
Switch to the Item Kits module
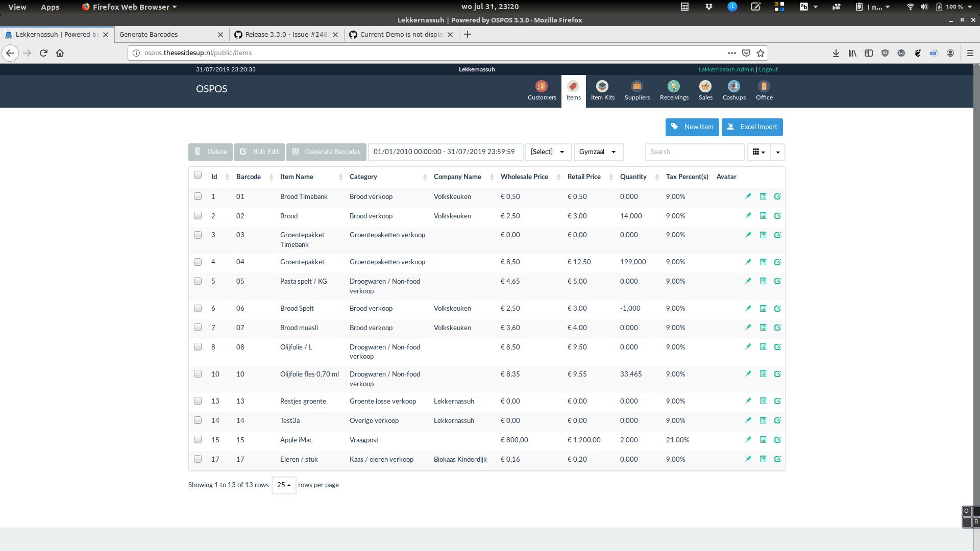pyautogui.click(x=602, y=91)
